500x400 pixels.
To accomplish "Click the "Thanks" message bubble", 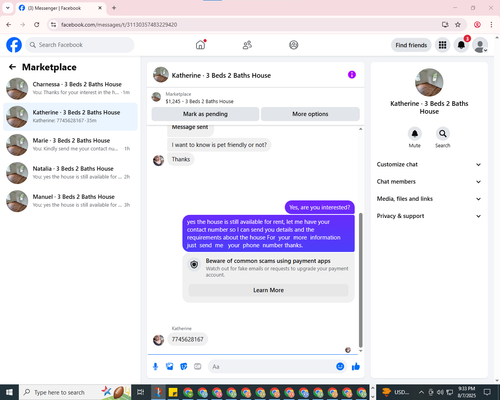I will tap(181, 159).
